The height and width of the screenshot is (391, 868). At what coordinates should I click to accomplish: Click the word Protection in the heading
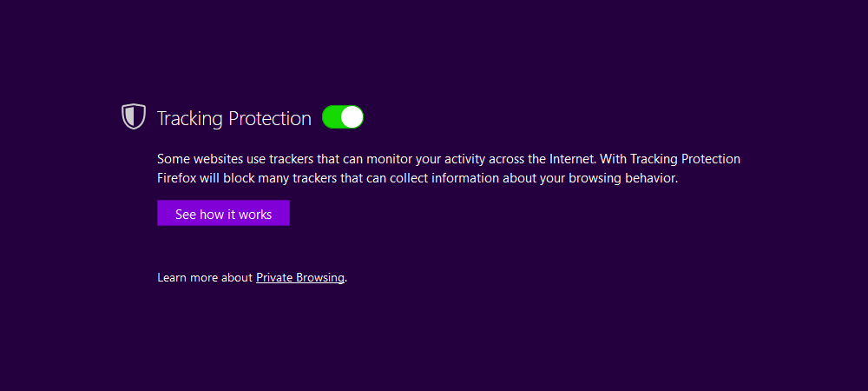pos(270,118)
